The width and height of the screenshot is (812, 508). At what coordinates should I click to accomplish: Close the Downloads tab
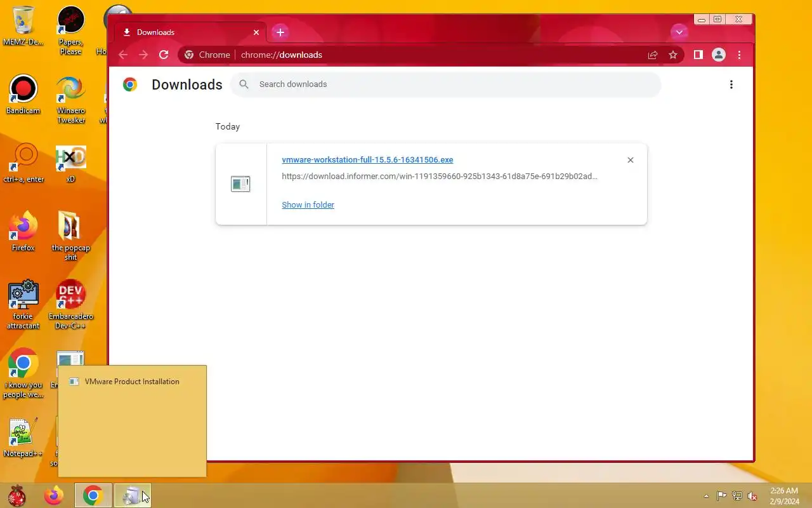256,32
